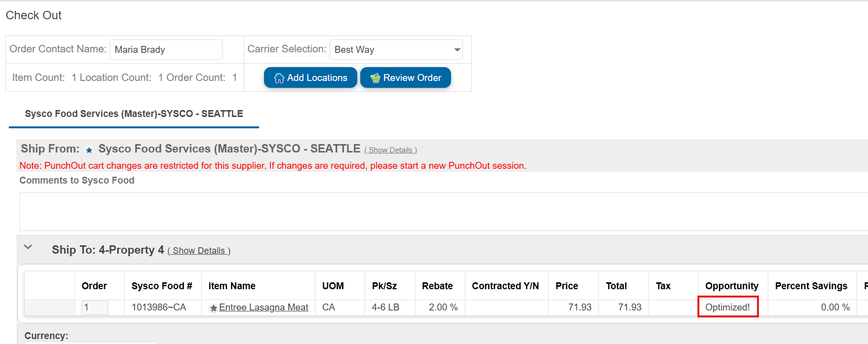
Task: Click the Item Name column header
Action: click(232, 286)
